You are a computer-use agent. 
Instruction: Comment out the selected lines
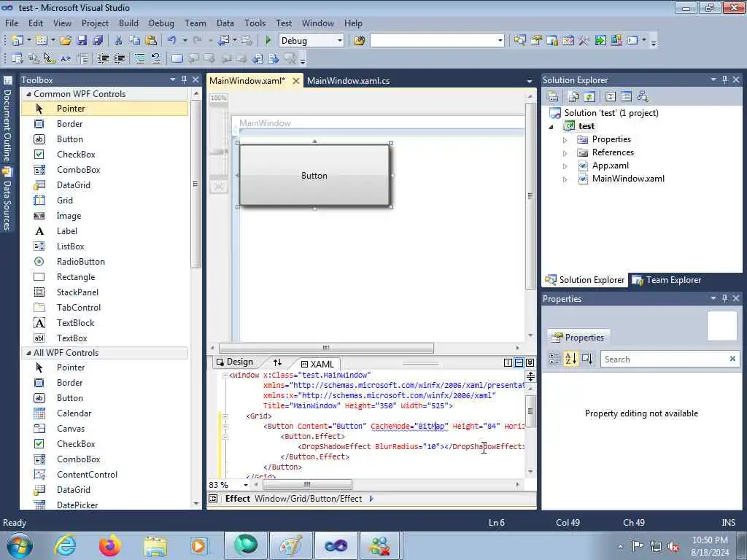pyautogui.click(x=140, y=58)
